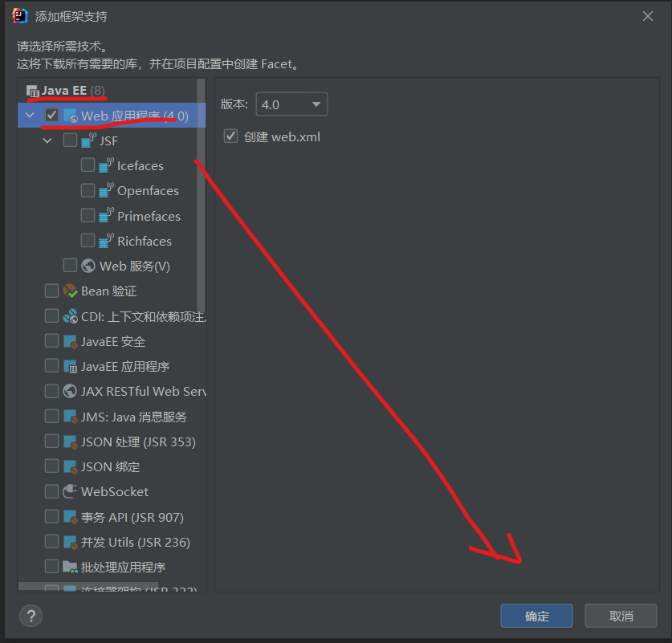Select the Java EE (8) heading

73,91
